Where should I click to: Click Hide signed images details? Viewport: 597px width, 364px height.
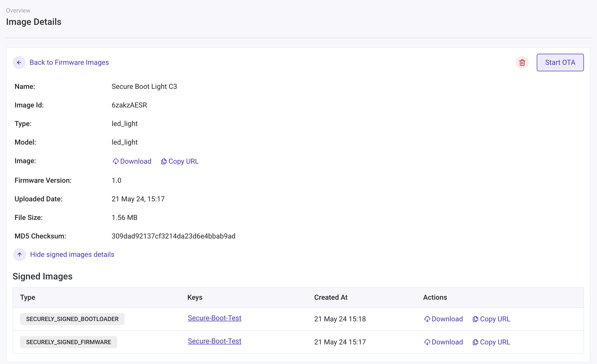click(72, 255)
